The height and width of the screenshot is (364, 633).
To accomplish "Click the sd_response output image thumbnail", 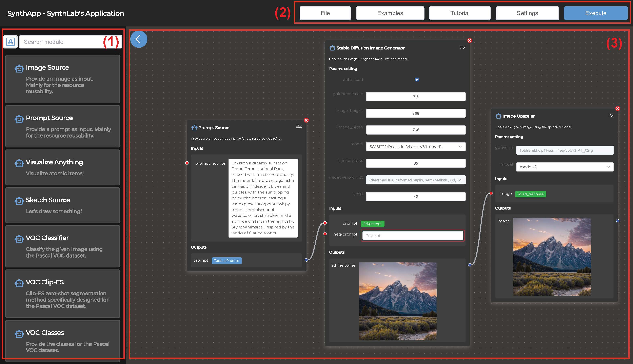I will (397, 301).
